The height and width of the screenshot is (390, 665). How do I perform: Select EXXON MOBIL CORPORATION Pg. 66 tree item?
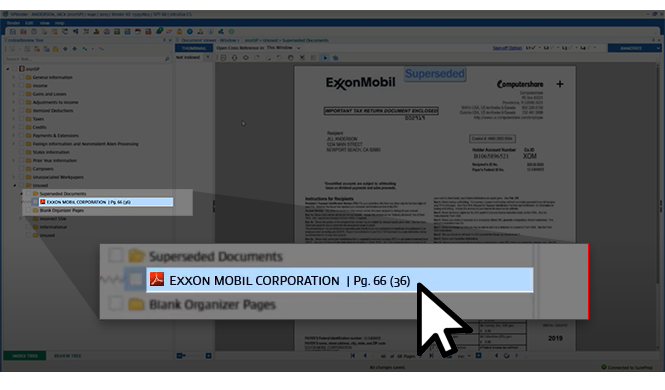(x=106, y=202)
